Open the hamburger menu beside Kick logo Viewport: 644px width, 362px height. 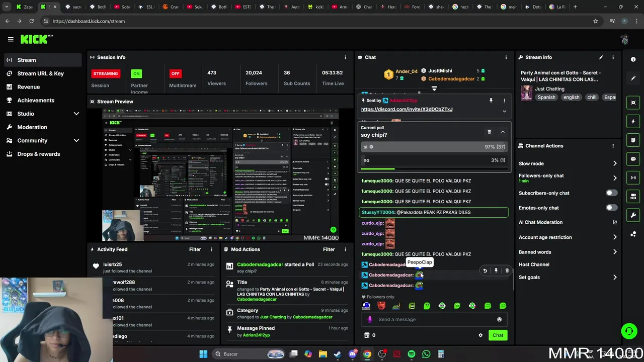coord(11,39)
